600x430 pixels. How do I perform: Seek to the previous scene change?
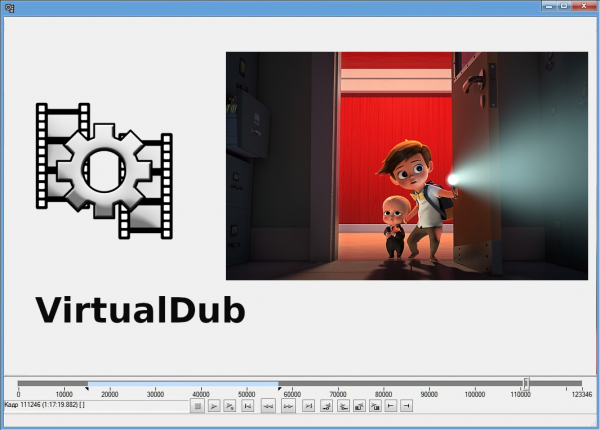point(359,406)
